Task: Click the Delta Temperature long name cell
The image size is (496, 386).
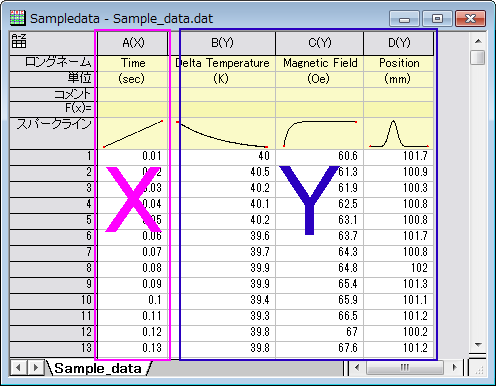Action: tap(222, 63)
